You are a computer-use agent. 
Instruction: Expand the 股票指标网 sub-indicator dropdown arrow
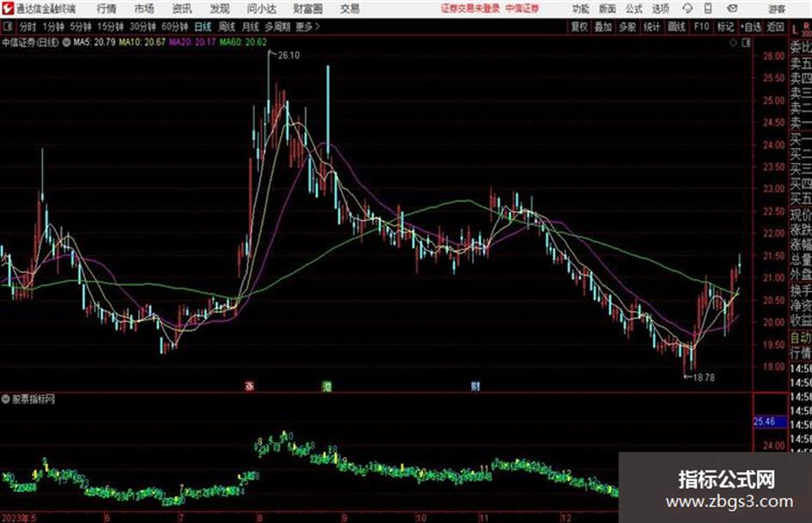coord(6,399)
